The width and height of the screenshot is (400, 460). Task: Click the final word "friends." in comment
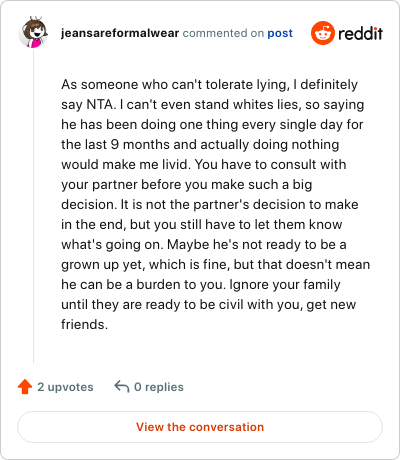coord(84,324)
